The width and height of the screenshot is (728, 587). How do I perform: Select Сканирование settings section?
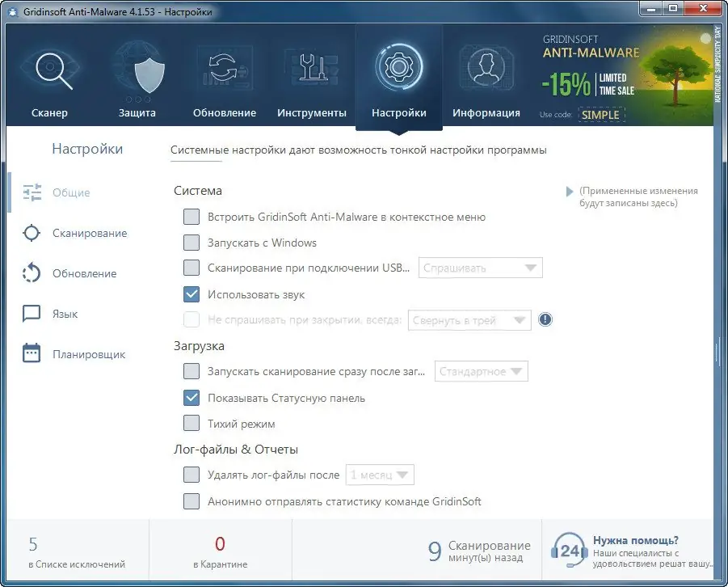(x=90, y=233)
